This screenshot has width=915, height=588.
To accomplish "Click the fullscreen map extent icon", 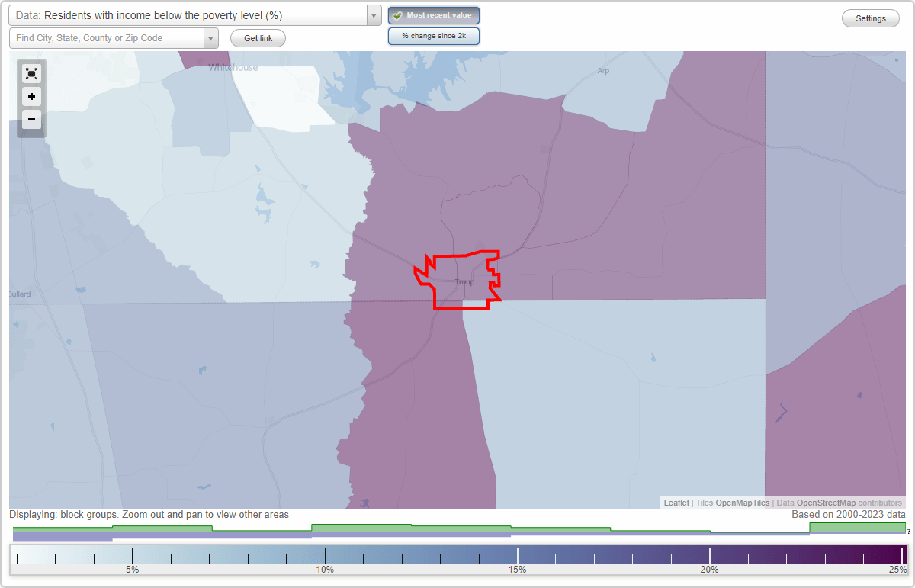I will pyautogui.click(x=31, y=74).
